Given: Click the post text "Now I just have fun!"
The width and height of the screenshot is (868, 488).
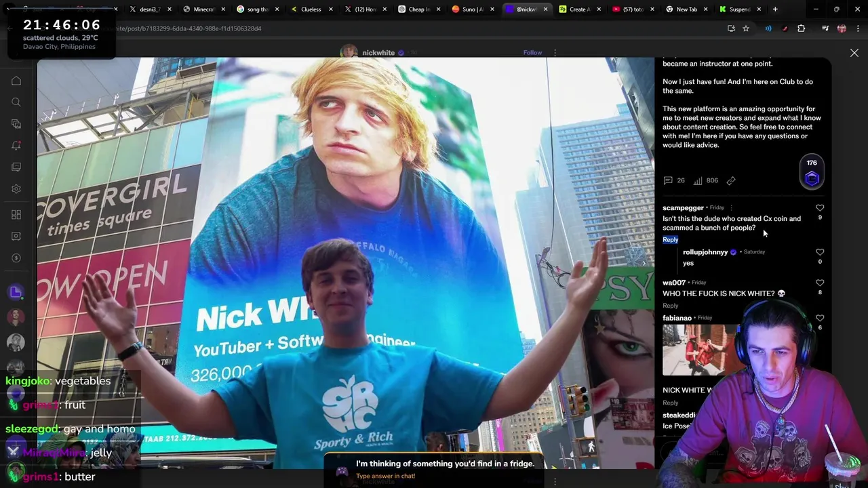Looking at the screenshot, I should 698,82.
